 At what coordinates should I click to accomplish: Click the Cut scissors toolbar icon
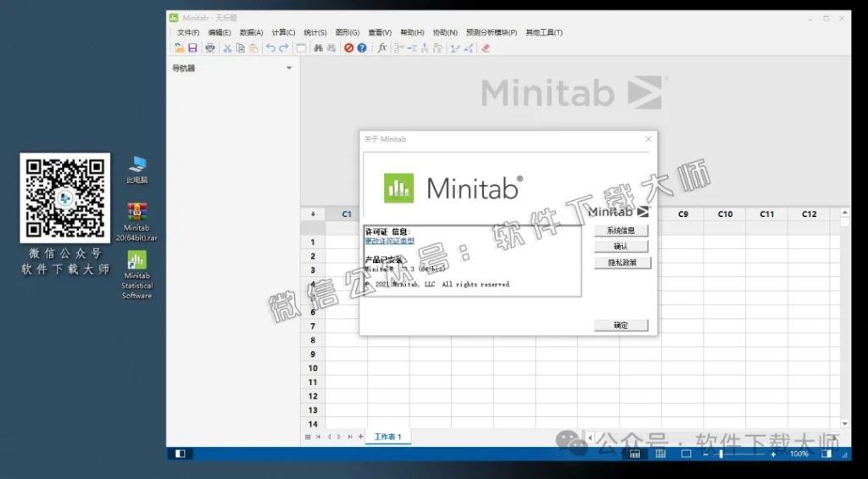227,48
